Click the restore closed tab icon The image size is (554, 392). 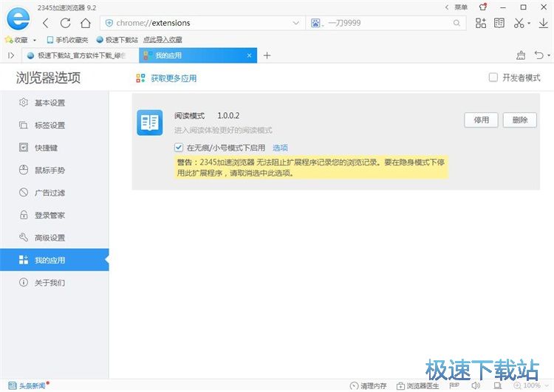tap(538, 55)
